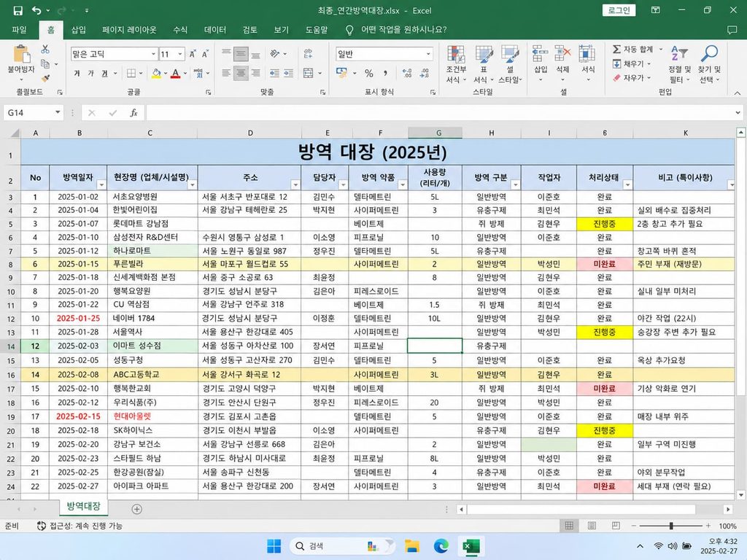Open filter dropdown for 담당자 column

[343, 184]
